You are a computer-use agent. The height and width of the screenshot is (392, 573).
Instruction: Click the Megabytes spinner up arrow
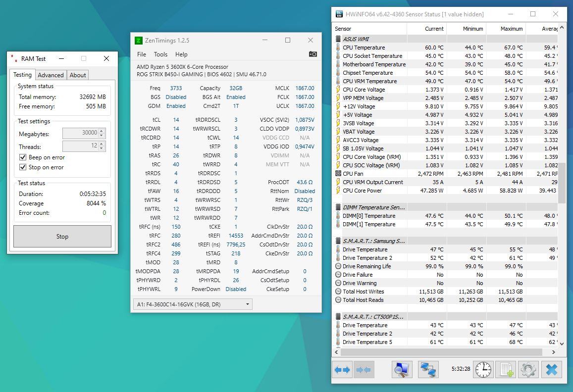click(102, 131)
